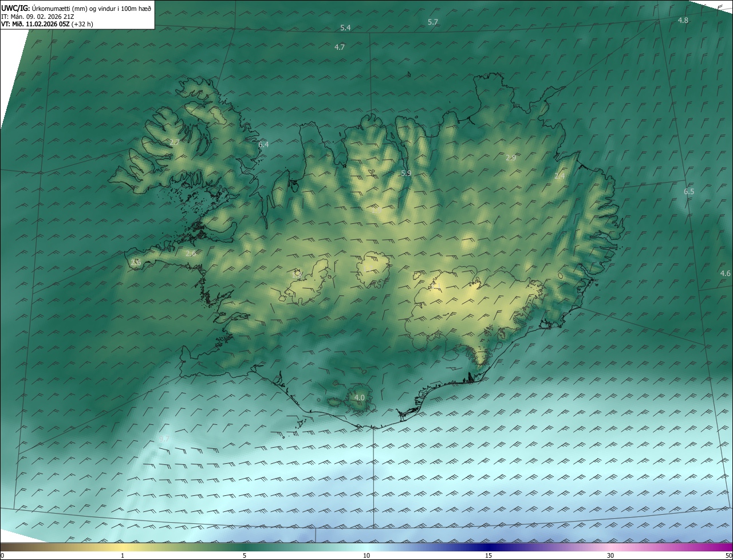This screenshot has height=560, width=733.
Task: Click the 0 label on the color scale
Action: pyautogui.click(x=2, y=555)
